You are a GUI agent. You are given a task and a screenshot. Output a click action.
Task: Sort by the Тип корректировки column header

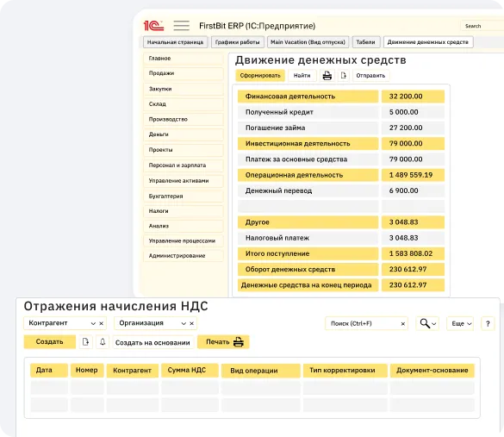pos(345,371)
